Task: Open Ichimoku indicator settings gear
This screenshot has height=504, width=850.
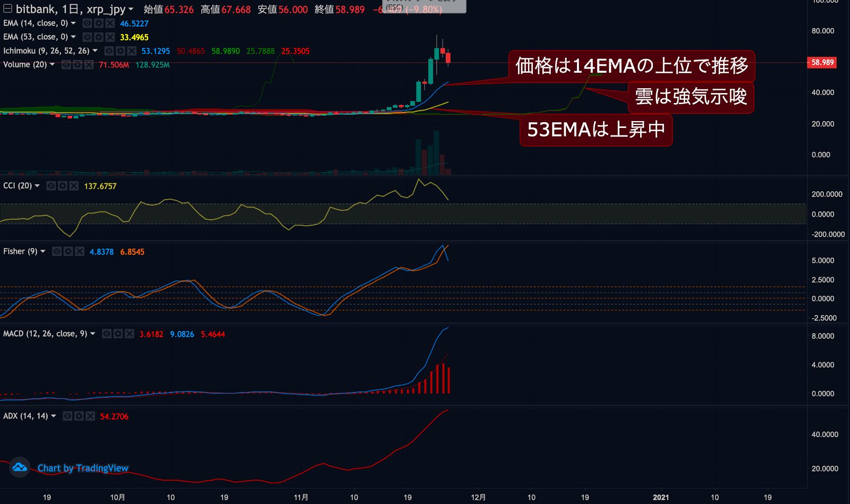Action: pos(121,51)
